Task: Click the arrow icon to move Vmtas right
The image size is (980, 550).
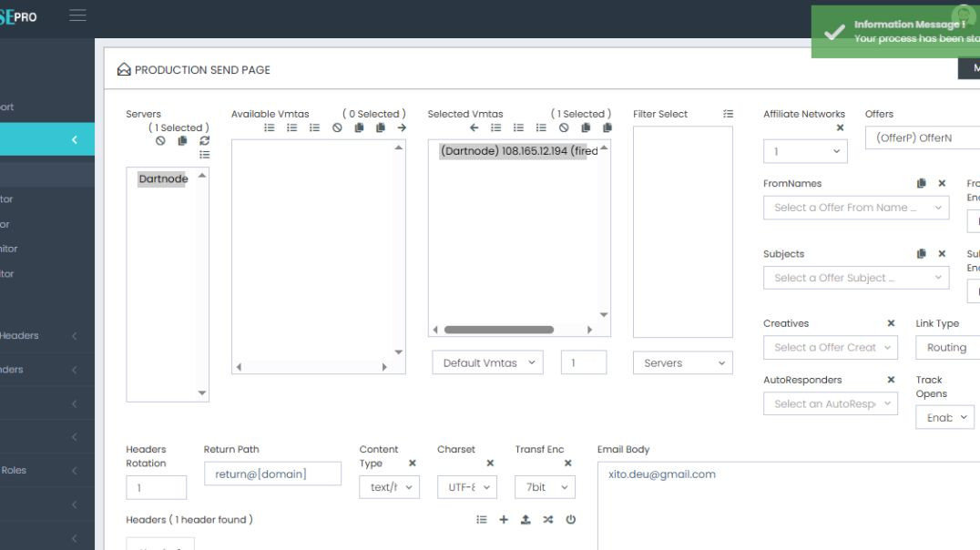Action: 402,127
